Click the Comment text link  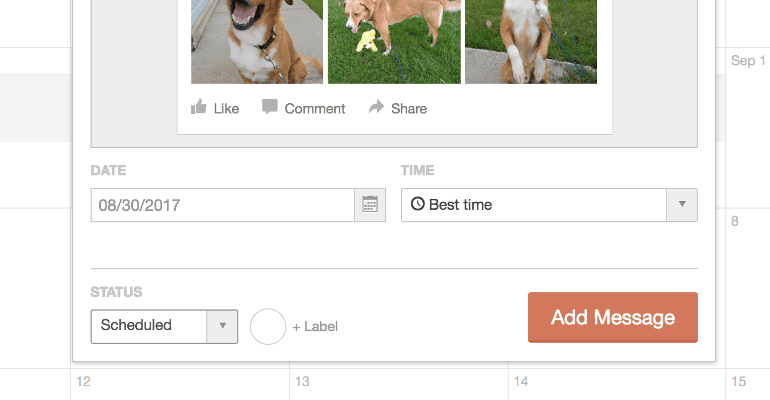pyautogui.click(x=315, y=108)
